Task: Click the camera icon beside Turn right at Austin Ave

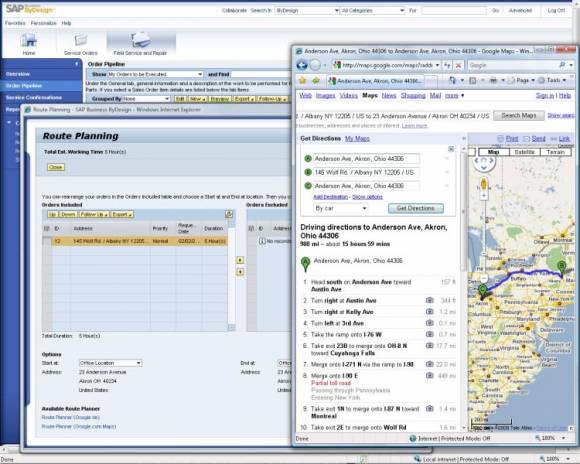Action: pyautogui.click(x=429, y=300)
